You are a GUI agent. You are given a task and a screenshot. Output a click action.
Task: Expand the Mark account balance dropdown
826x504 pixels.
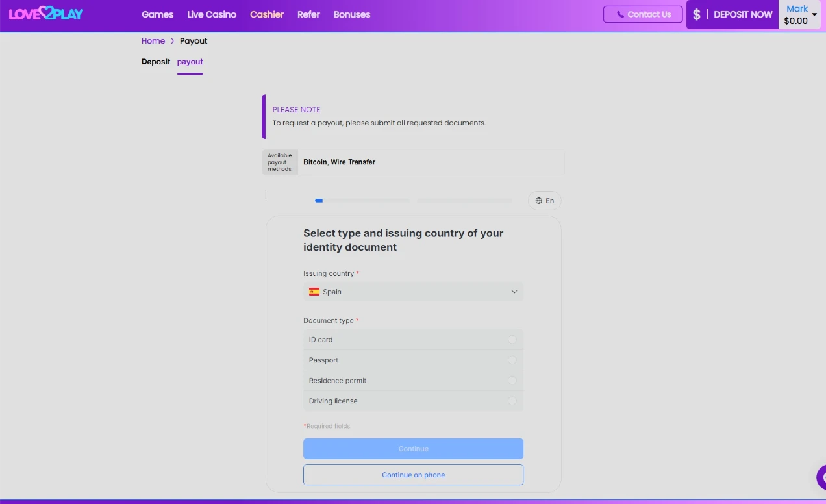point(814,14)
